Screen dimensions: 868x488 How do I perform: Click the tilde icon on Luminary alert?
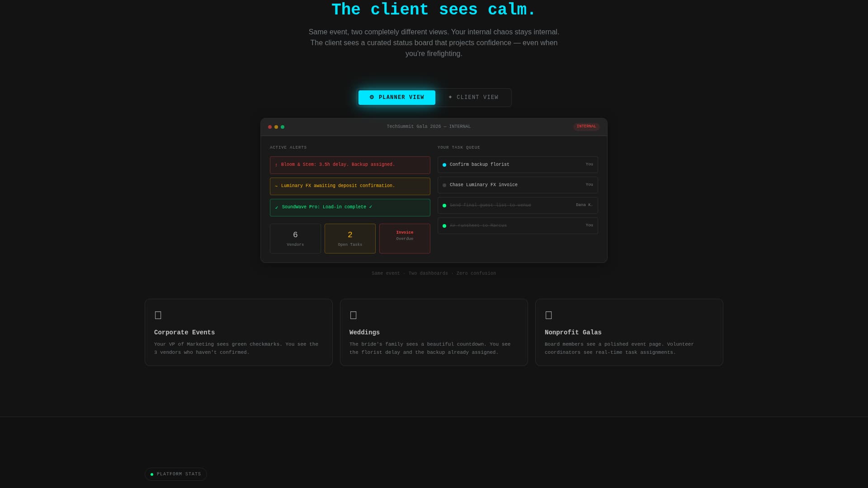click(x=276, y=186)
